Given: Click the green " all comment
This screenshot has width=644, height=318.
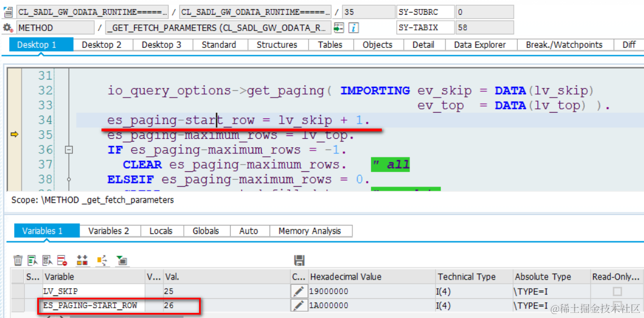Looking at the screenshot, I should click(390, 165).
